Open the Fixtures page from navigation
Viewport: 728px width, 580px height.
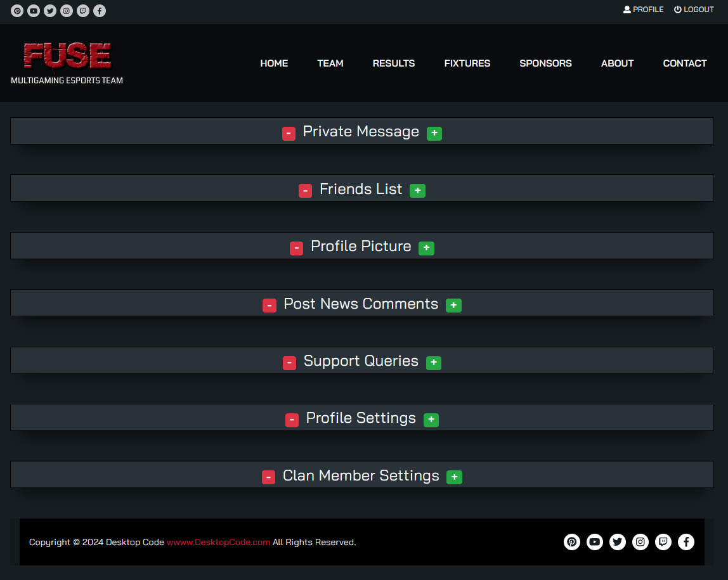point(467,63)
